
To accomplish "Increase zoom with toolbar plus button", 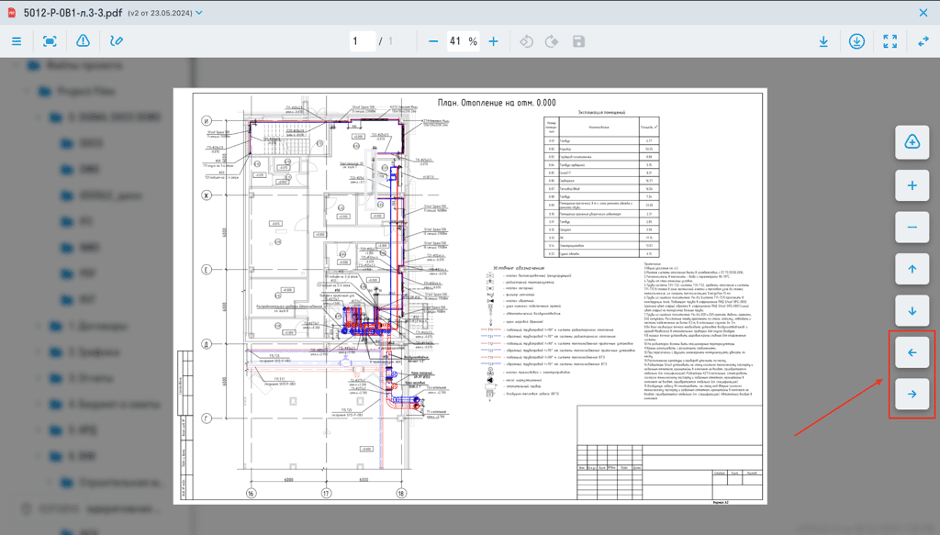I will (x=493, y=41).
